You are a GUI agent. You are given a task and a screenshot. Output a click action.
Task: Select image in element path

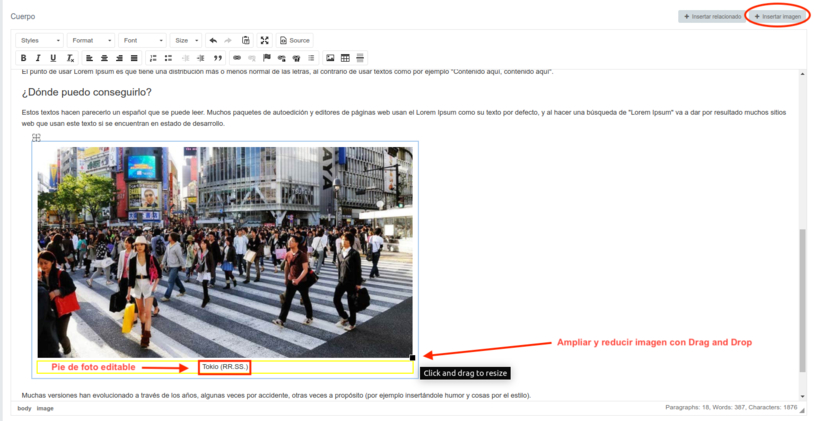click(45, 409)
